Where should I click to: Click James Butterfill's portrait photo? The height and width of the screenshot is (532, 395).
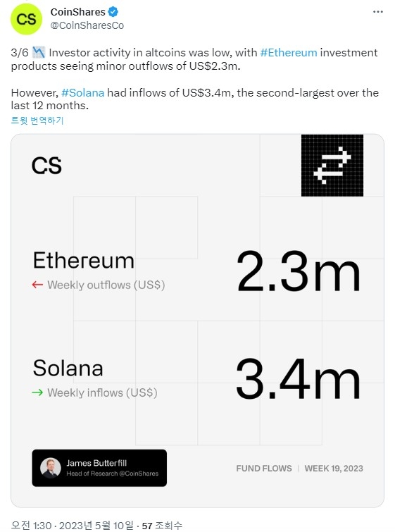(x=51, y=468)
